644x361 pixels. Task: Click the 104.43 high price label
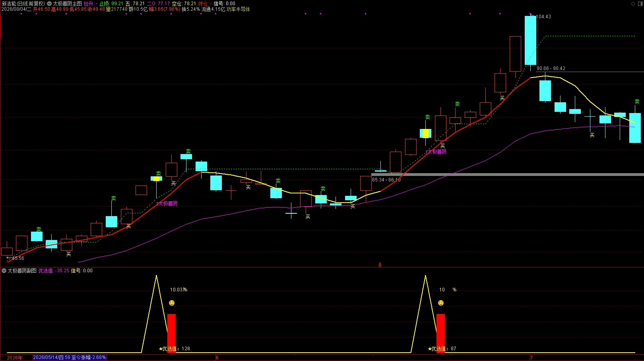(543, 17)
